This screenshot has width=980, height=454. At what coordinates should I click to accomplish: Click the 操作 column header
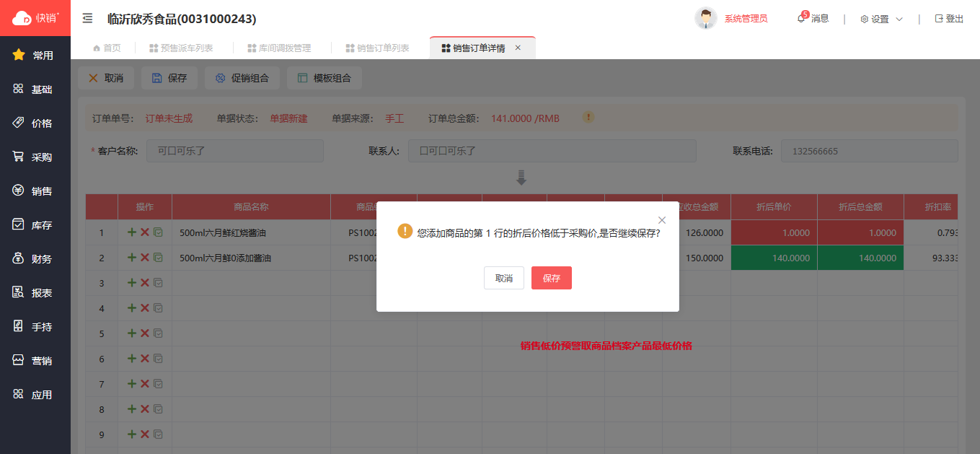coord(145,206)
